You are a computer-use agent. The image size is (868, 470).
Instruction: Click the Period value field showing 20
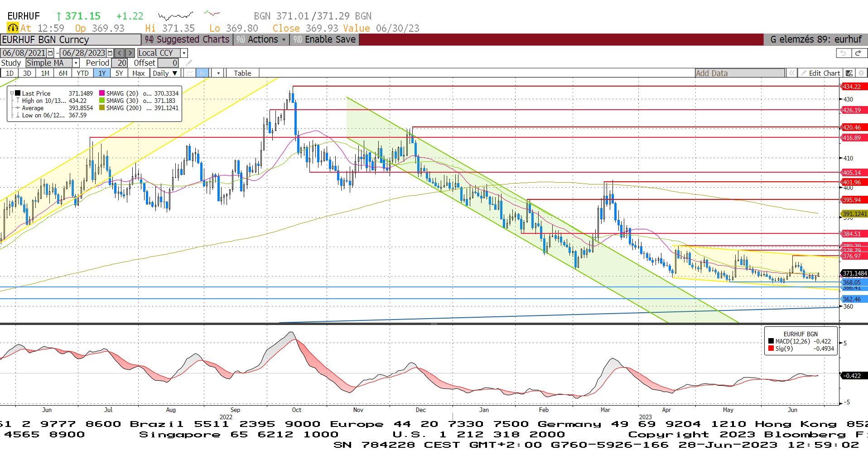[119, 63]
